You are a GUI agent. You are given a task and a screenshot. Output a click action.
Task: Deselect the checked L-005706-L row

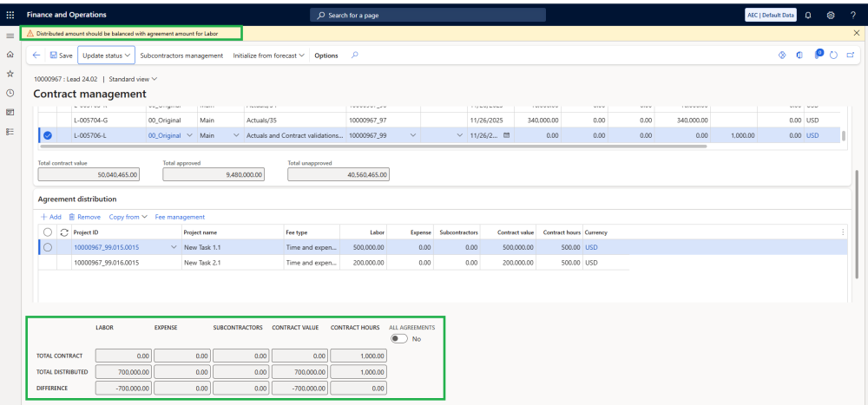tap(48, 135)
